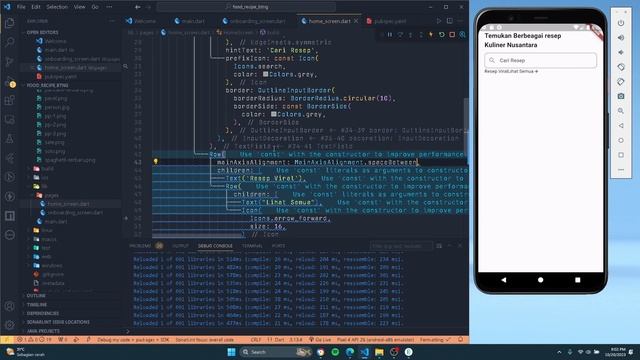Image resolution: width=640 pixels, height=360 pixels.
Task: Open the Manage gear in activity bar
Action: (x=10, y=325)
